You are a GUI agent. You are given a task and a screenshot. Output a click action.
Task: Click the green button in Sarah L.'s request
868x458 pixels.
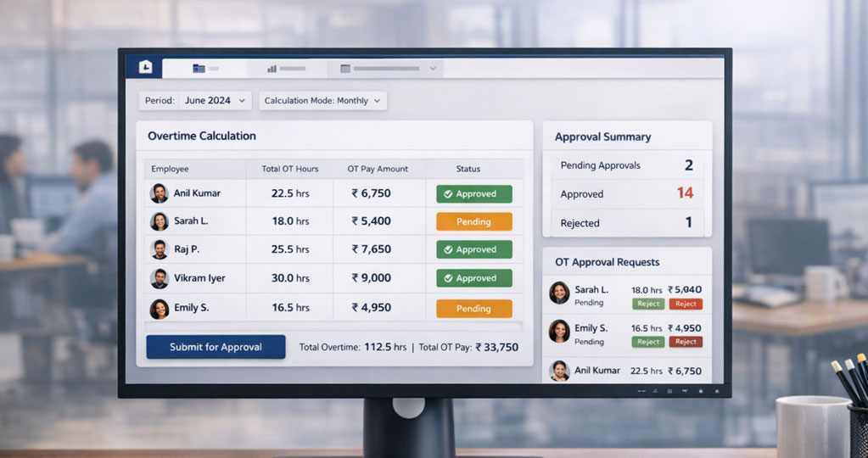coord(648,304)
